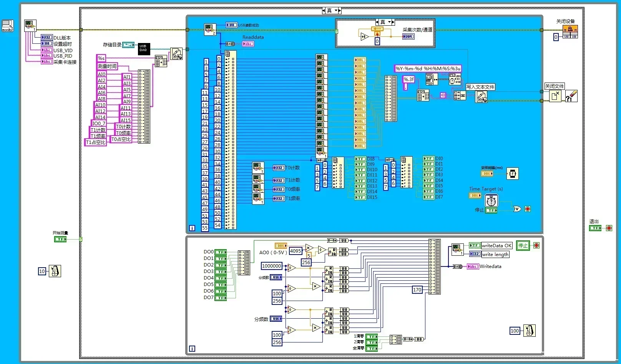Toggle the 停止 TF boolean constant
This screenshot has height=364, width=621.
(x=491, y=210)
